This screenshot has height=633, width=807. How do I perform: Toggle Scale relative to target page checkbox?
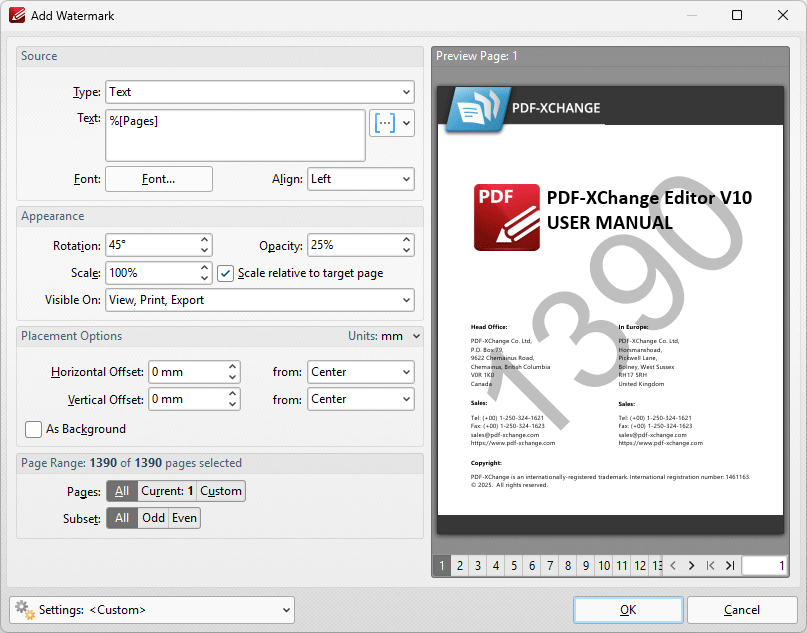[x=225, y=273]
